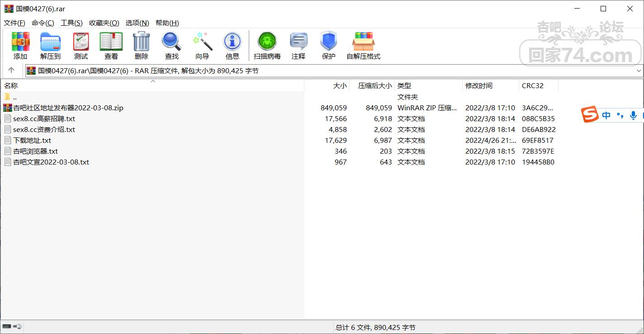Sort by Packed size (压缩后大小) header
Screen dimensions: 644x334
tap(372, 85)
